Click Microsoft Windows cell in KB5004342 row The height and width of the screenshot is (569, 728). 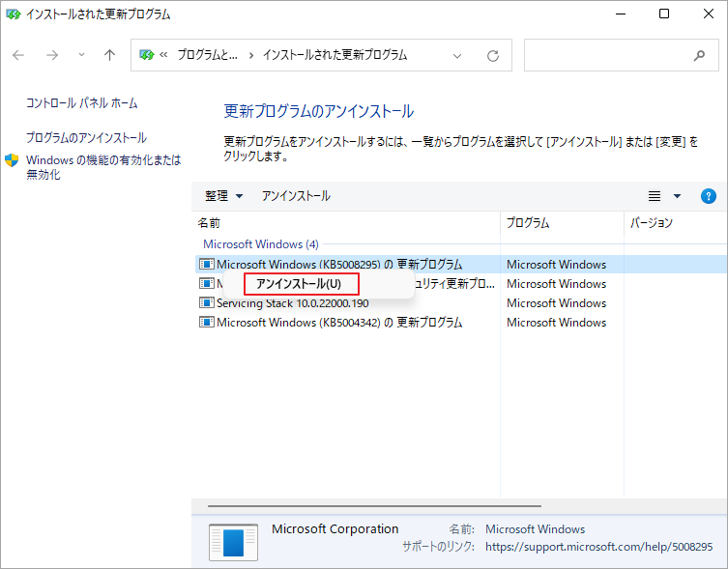556,322
